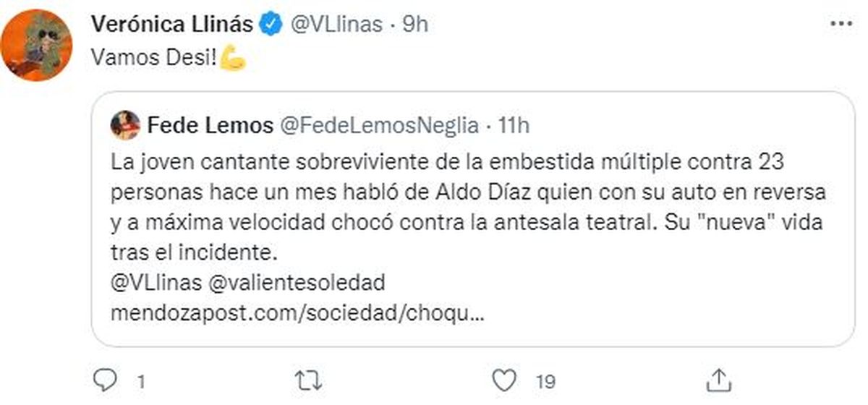Open the share icon options
The image size is (868, 405).
pos(718,378)
